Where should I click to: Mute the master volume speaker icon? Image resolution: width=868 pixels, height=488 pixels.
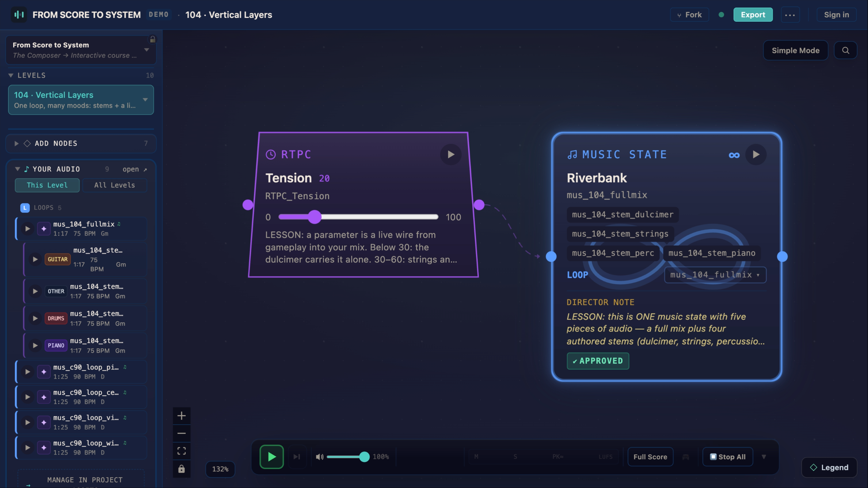point(319,457)
